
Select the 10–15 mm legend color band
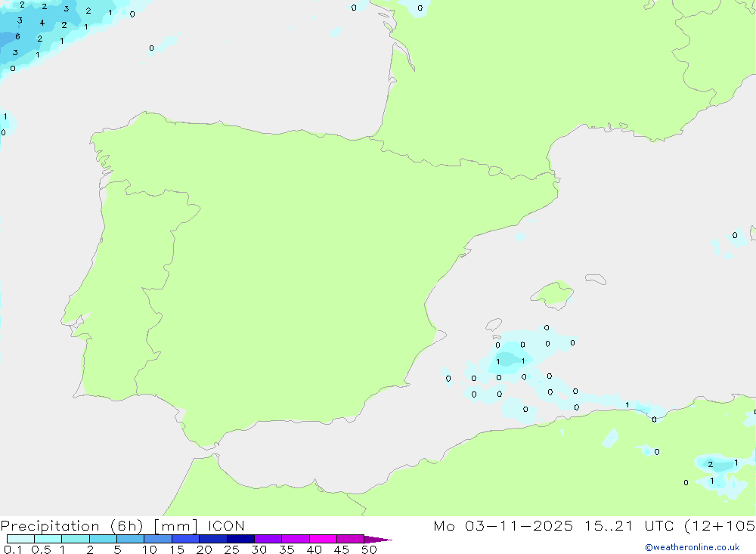point(157,539)
